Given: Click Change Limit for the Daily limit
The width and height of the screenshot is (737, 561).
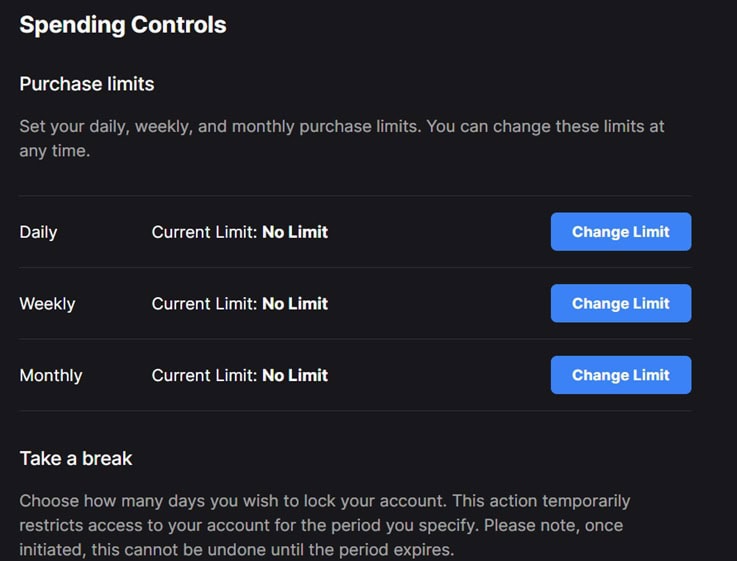Looking at the screenshot, I should coord(620,232).
